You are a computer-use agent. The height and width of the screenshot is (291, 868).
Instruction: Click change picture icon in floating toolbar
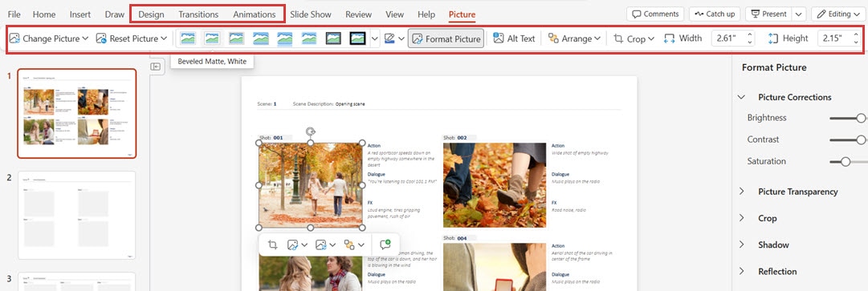click(320, 245)
